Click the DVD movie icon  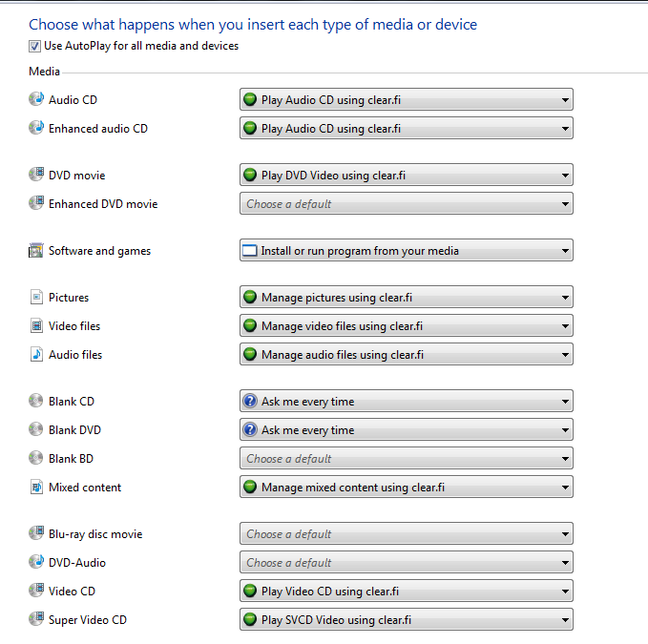coord(36,175)
